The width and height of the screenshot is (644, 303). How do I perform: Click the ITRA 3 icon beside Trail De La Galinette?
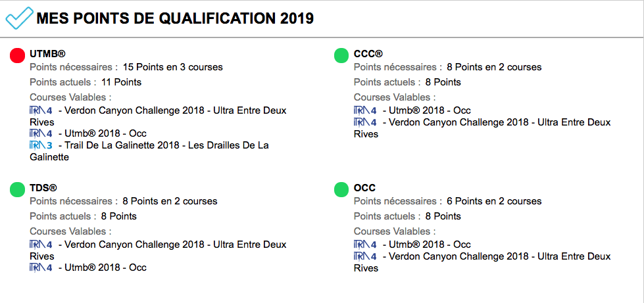pyautogui.click(x=41, y=145)
